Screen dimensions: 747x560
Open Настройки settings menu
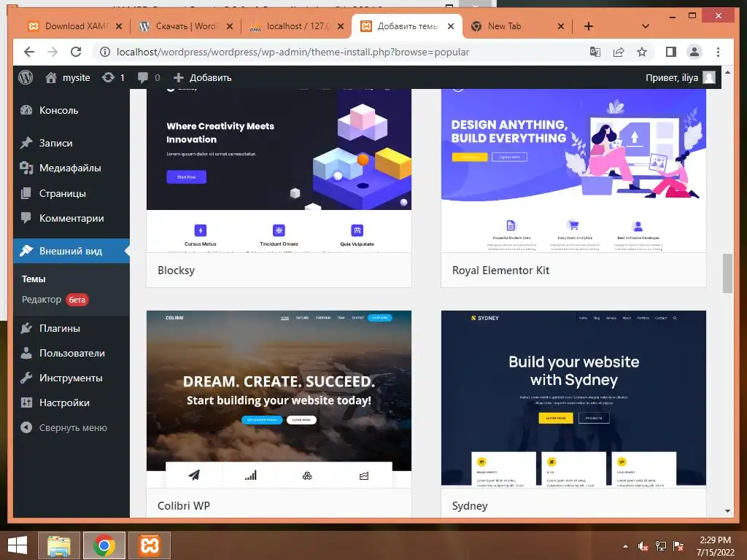[x=71, y=402]
